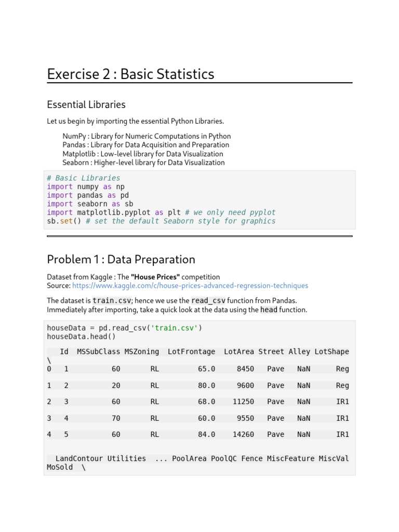Click the "Essential Libraries" heading
The height and width of the screenshot is (532, 399).
(x=86, y=104)
